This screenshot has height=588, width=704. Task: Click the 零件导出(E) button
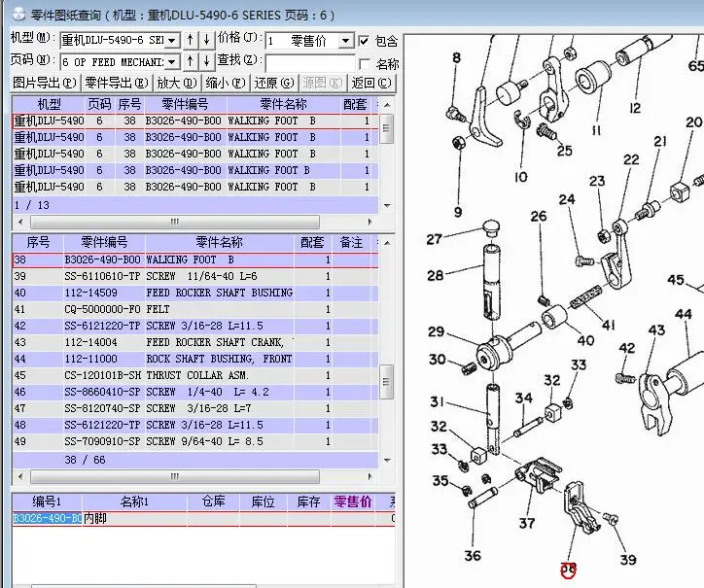pyautogui.click(x=117, y=83)
